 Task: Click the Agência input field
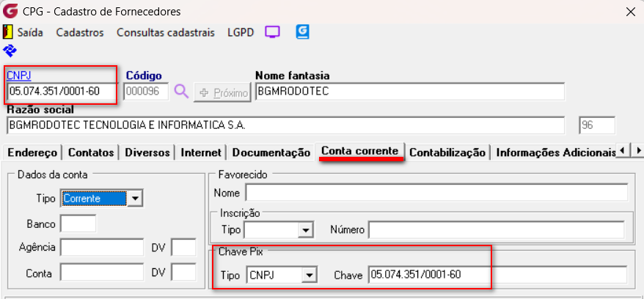tap(102, 247)
